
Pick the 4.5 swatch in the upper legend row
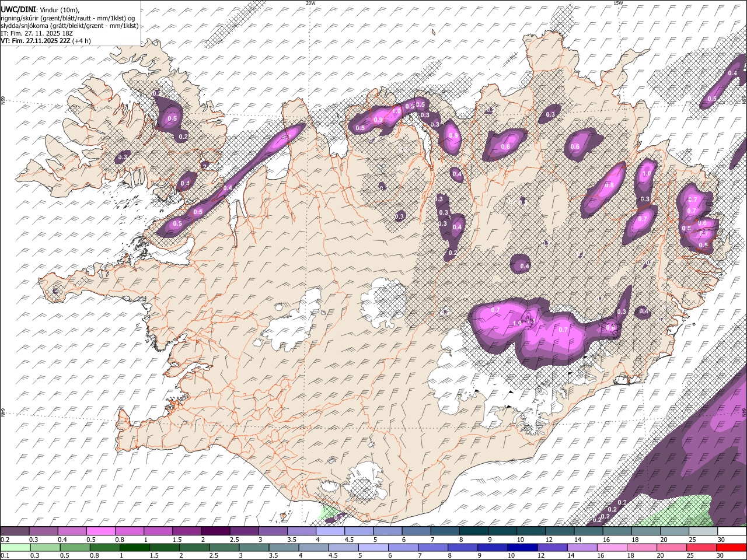(x=358, y=531)
